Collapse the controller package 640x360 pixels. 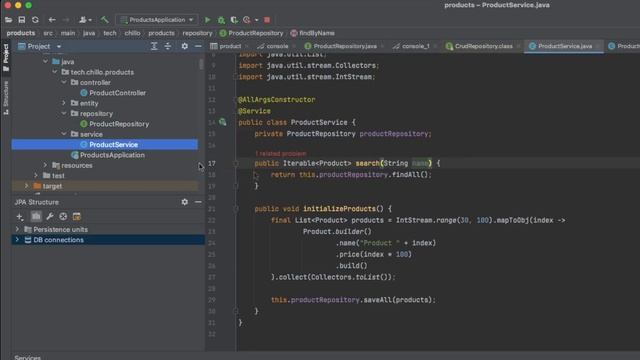pos(64,82)
